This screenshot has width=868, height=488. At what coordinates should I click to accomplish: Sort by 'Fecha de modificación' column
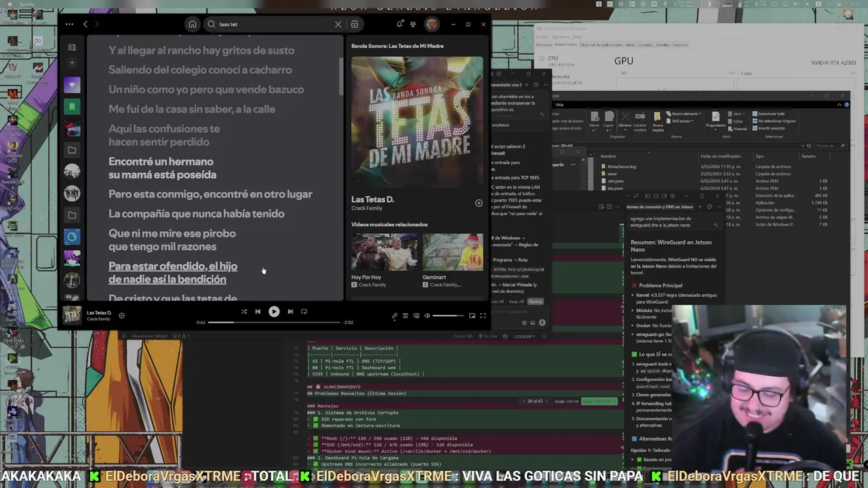[x=721, y=156]
